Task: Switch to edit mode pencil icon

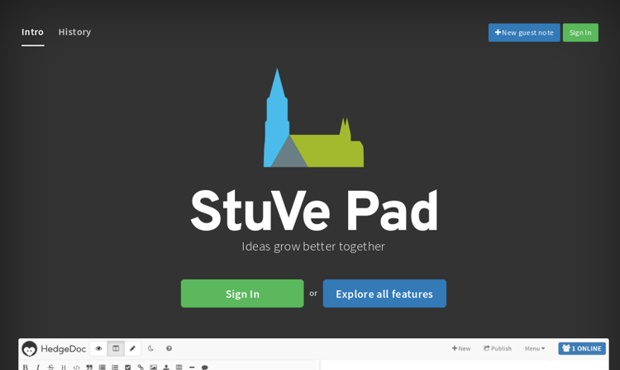Action: tap(132, 349)
